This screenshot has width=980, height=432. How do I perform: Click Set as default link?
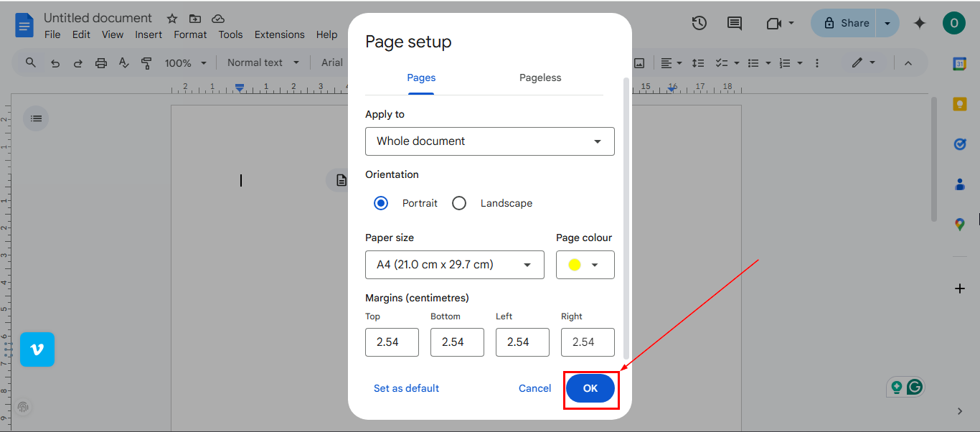point(406,388)
